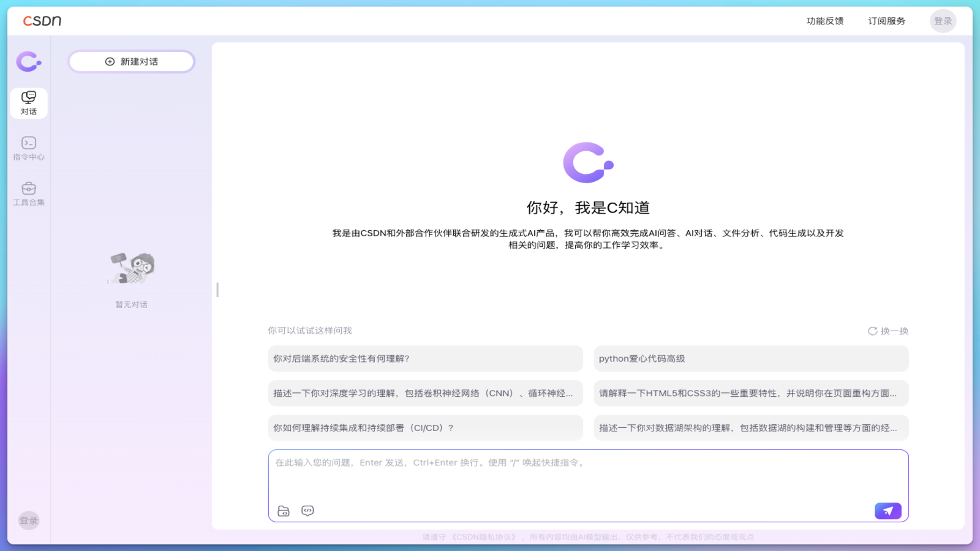Screen dimensions: 980x551
Task: Open the 功能反馈 menu item
Action: click(824, 20)
